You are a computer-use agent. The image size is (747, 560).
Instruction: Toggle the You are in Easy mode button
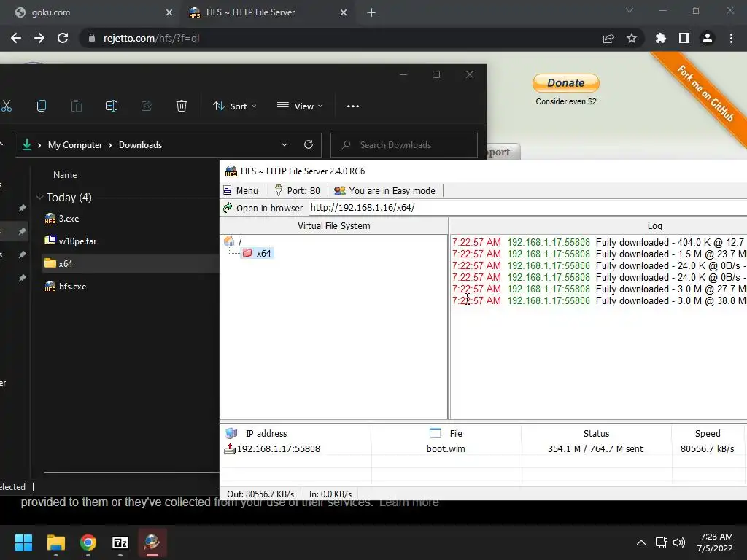tap(385, 190)
